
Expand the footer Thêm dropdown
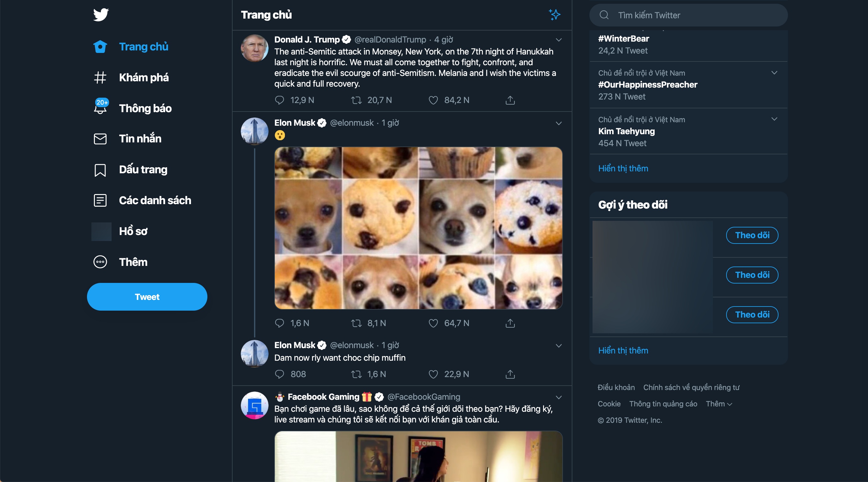(719, 404)
